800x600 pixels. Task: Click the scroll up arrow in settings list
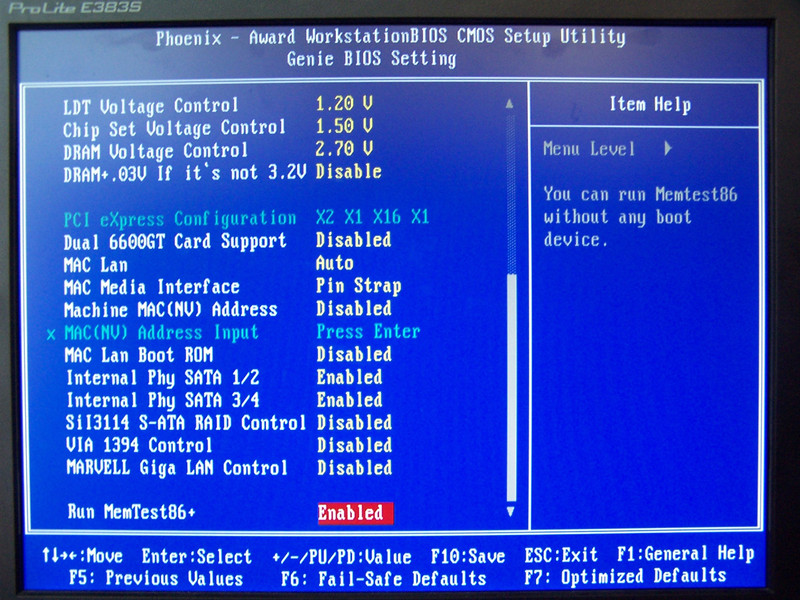click(509, 104)
